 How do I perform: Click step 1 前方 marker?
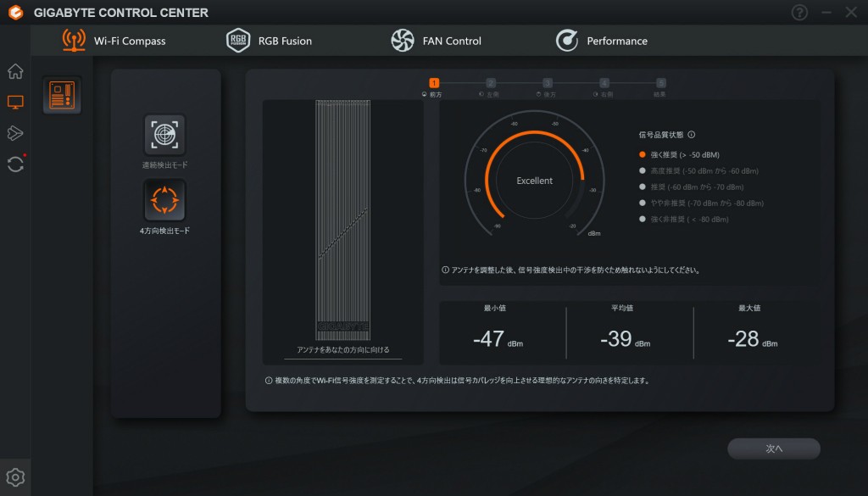434,83
